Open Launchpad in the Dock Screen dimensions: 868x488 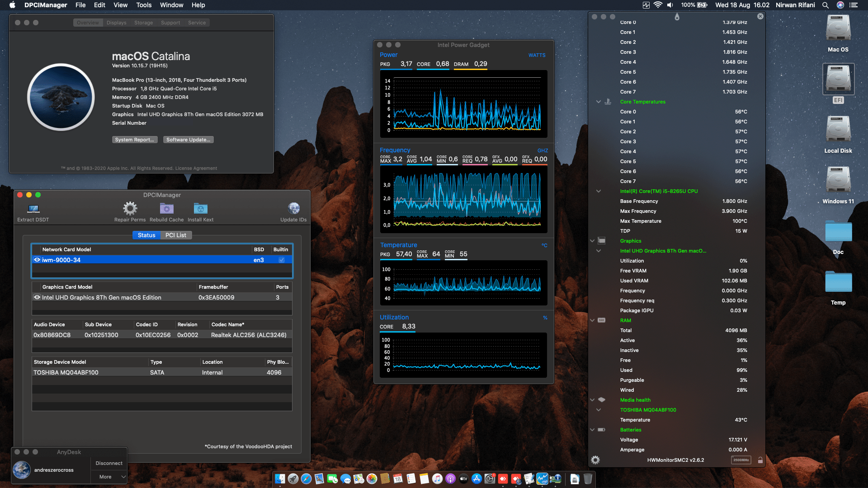(x=293, y=479)
